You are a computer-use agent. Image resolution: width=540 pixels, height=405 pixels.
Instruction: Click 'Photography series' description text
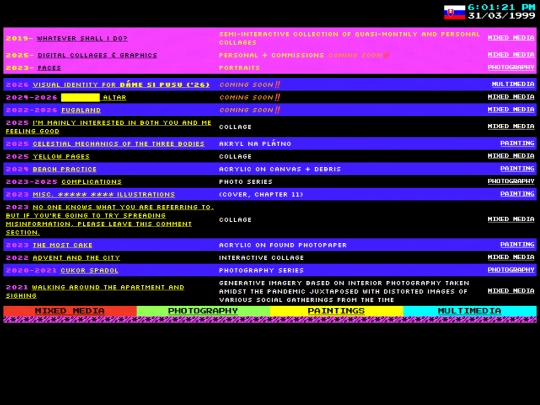(261, 271)
